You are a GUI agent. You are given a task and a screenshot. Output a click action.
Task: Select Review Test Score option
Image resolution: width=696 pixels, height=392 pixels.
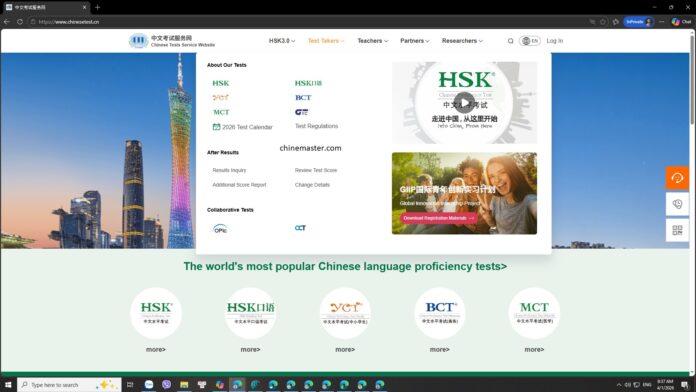click(316, 170)
